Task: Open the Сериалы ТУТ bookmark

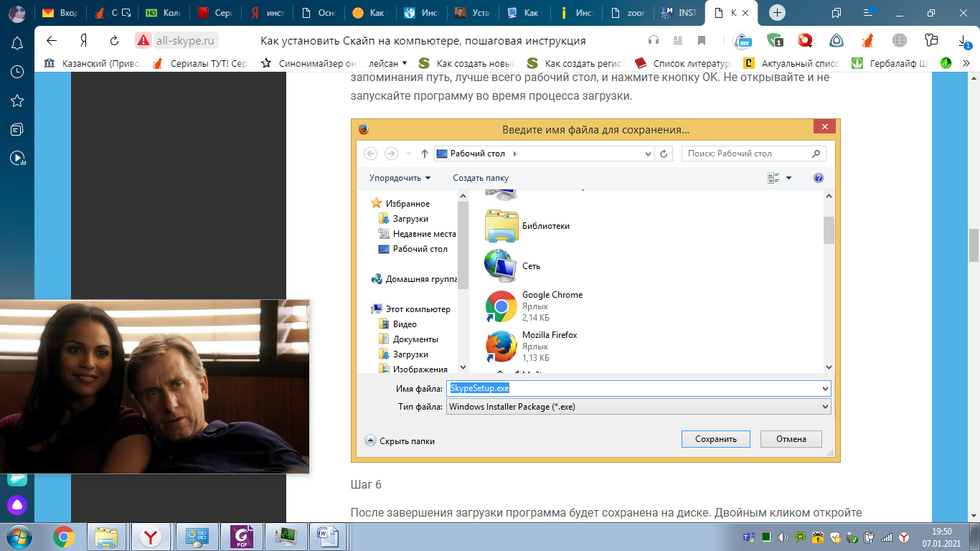Action: (x=199, y=63)
